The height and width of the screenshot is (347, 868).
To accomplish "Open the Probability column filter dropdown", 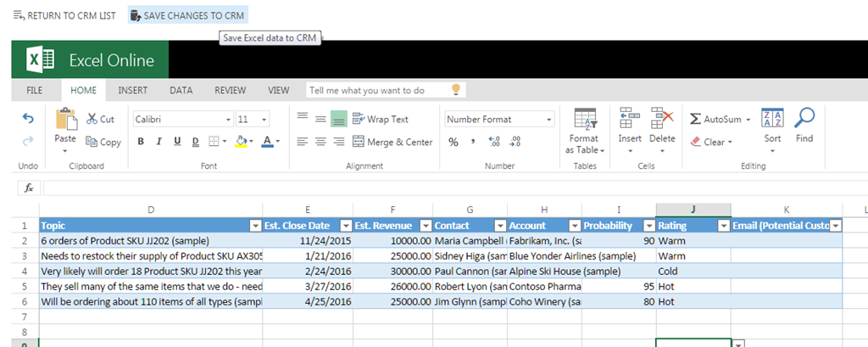I will click(x=648, y=226).
